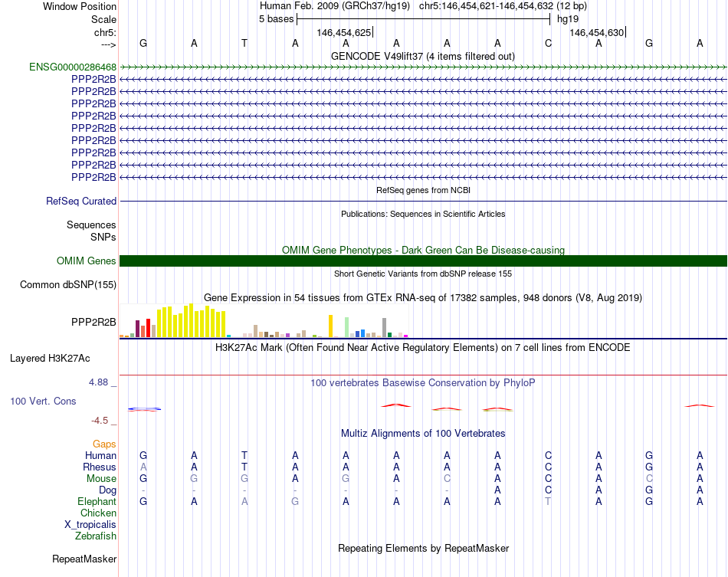728x577 pixels.
Task: Click the chr5:146,454,621-146,454,632 position text
Action: (x=486, y=6)
